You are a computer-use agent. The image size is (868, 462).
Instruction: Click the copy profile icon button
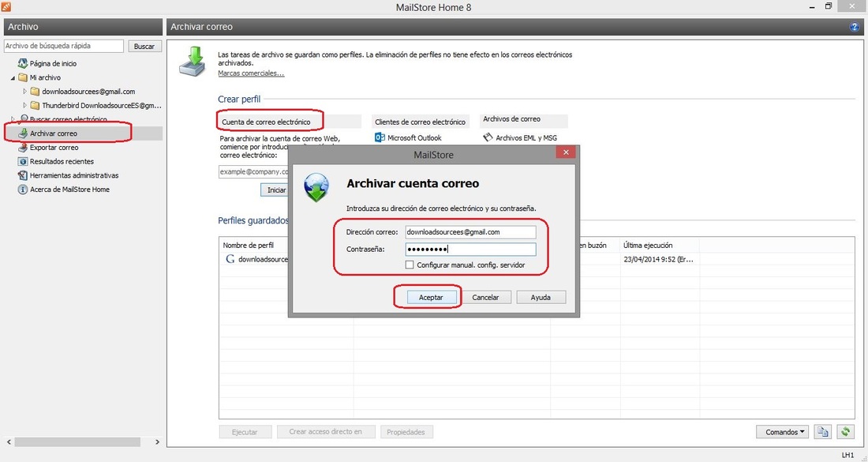(x=823, y=432)
